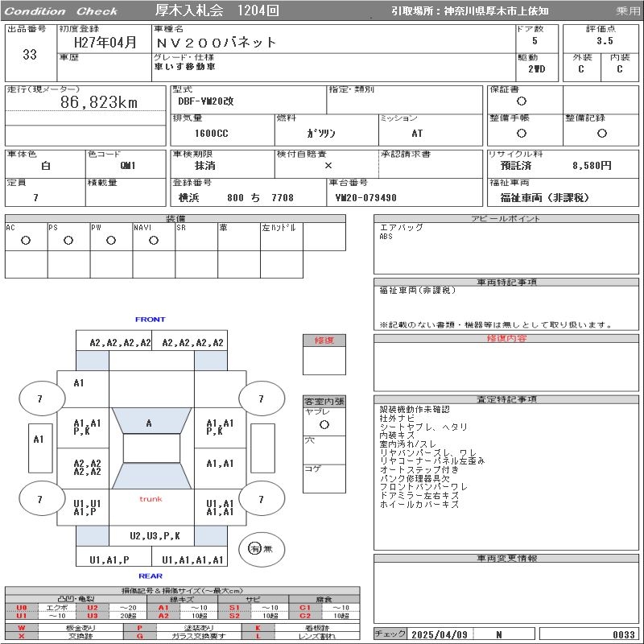Click the Condition Check header title
Image resolution: width=644 pixels, height=644 pixels.
tap(62, 11)
